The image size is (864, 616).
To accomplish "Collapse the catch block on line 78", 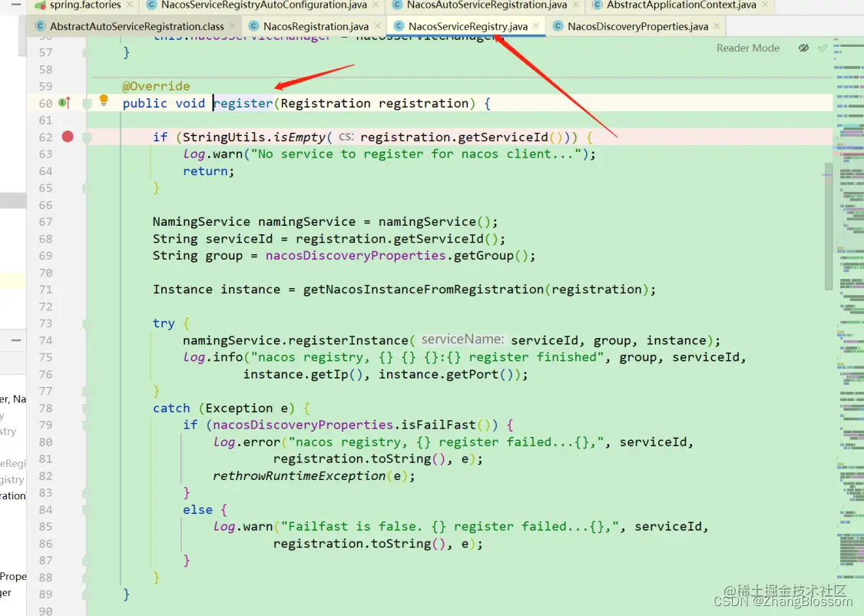I will (x=87, y=409).
